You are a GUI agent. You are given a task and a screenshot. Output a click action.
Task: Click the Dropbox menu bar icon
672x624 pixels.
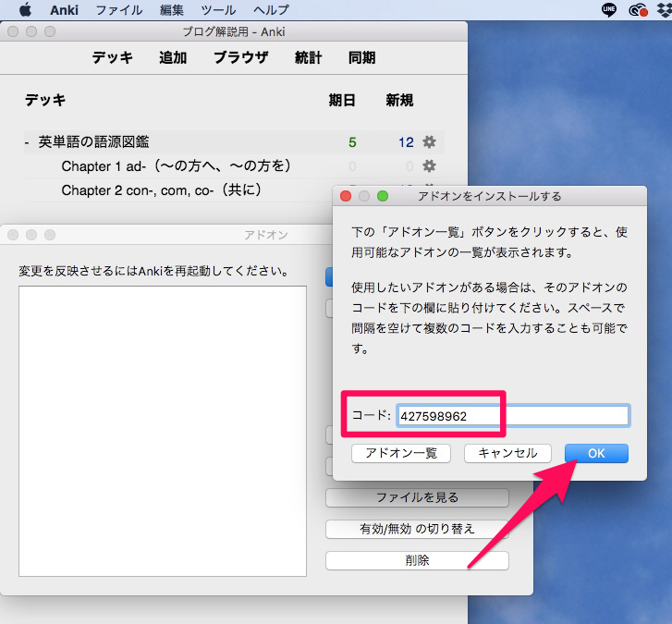tap(665, 10)
